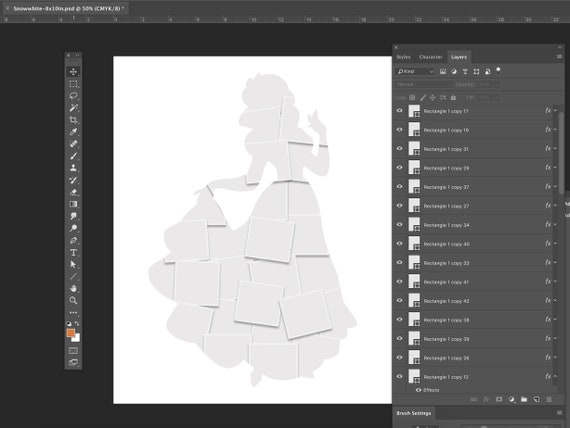Click the white background color swatch

pos(77,339)
